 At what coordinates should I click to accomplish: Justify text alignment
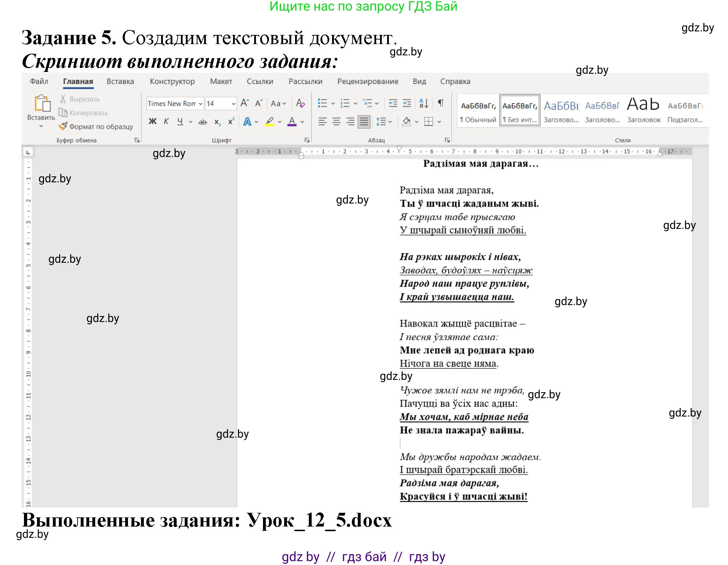[364, 122]
